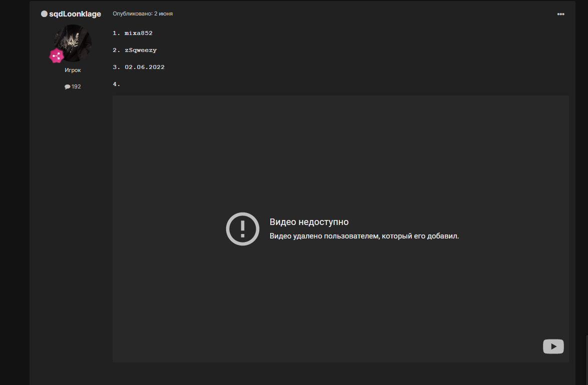Click the line '2. zSqweezy'
The image size is (588, 385).
pos(135,50)
